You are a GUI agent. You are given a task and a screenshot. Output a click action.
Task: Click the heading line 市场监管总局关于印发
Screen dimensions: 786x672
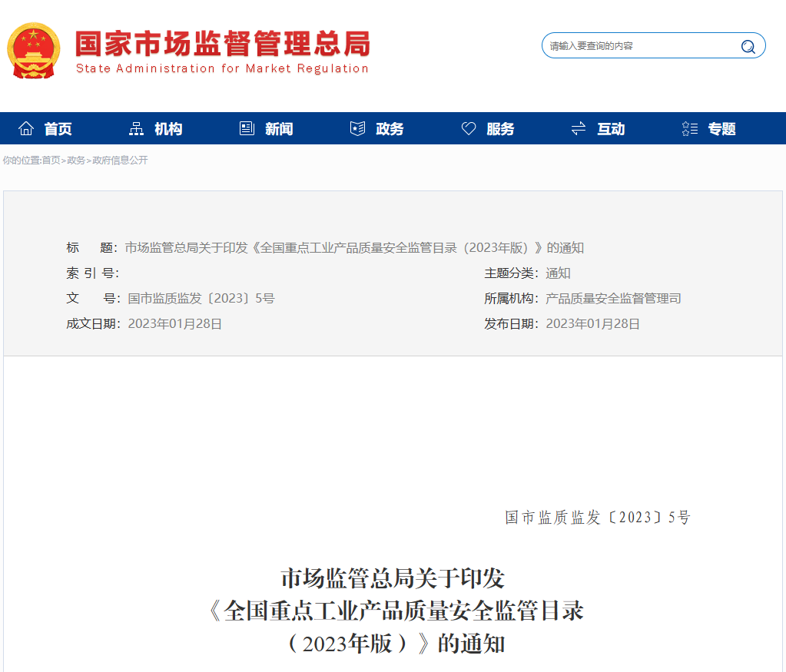click(x=393, y=578)
